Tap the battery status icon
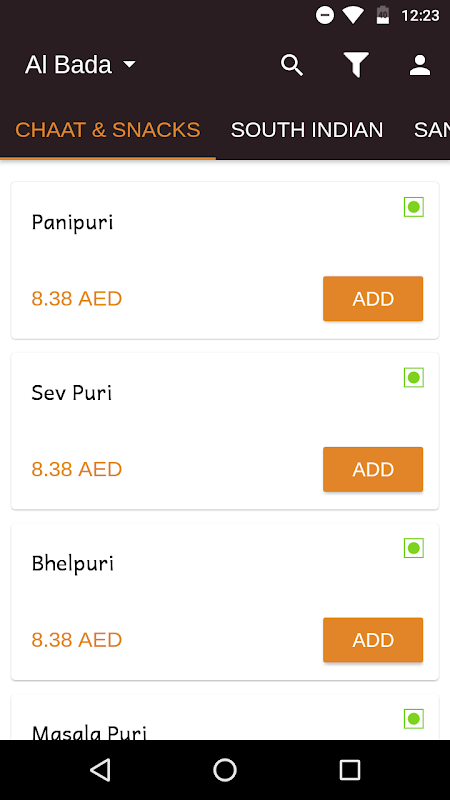The width and height of the screenshot is (450, 800). click(383, 15)
